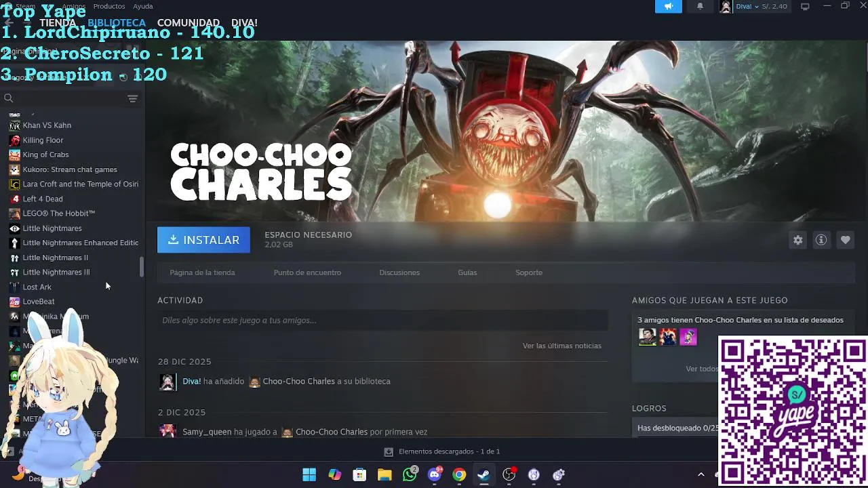This screenshot has width=868, height=488.
Task: Click the Diva! profile avatar in header
Action: [x=726, y=7]
